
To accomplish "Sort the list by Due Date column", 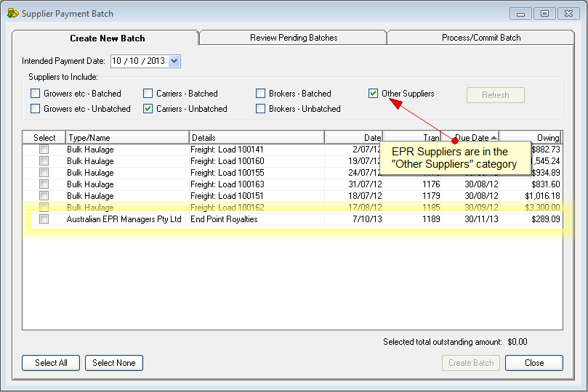I will [x=471, y=138].
